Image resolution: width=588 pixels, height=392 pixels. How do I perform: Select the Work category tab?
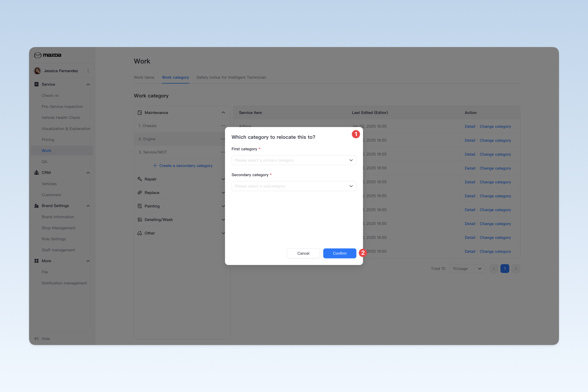[x=175, y=78]
